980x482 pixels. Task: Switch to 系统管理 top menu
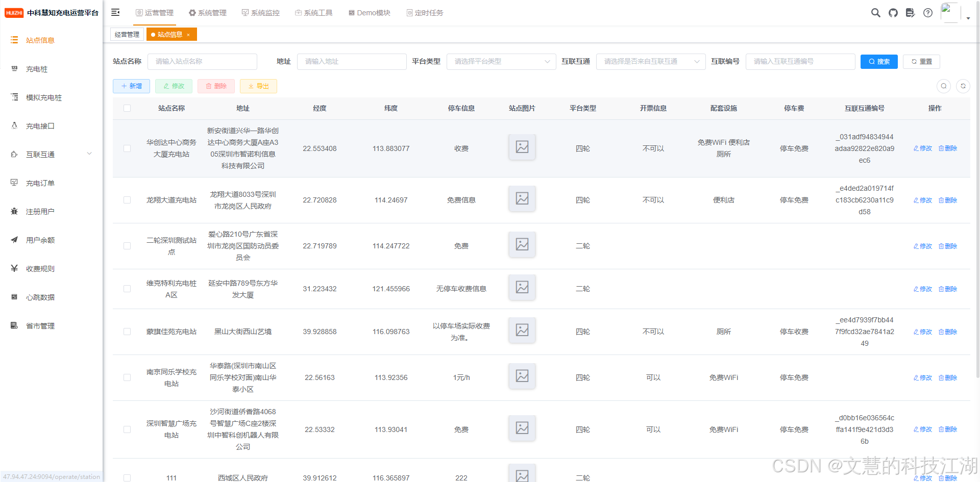coord(207,13)
